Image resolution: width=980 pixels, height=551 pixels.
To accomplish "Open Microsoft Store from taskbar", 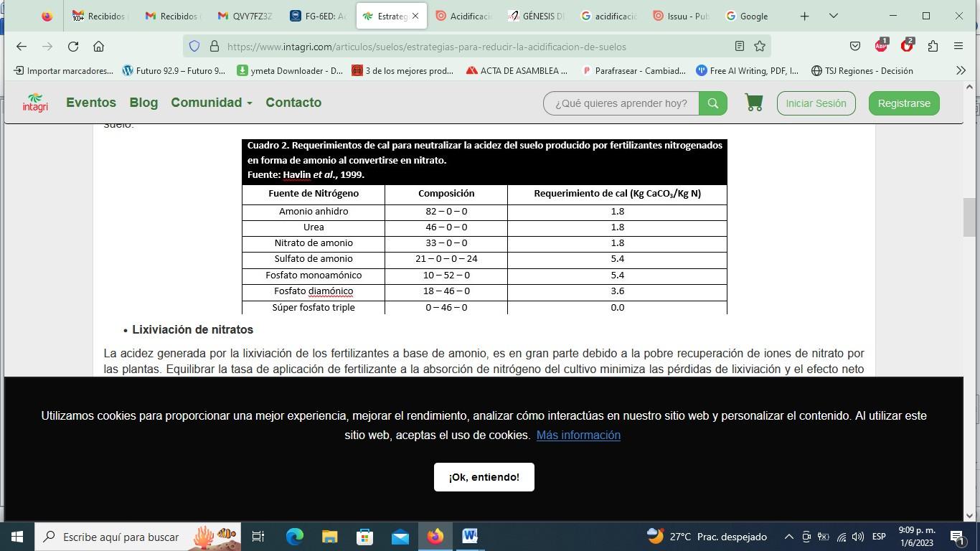I will point(364,537).
